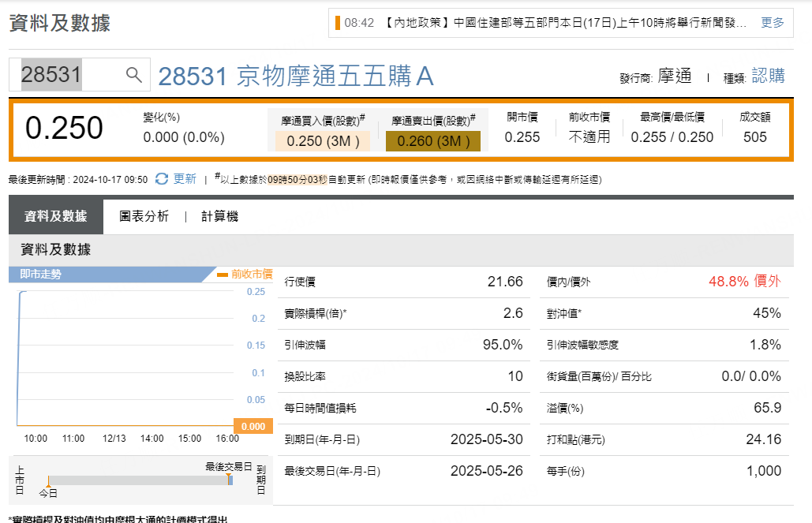This screenshot has height=523, width=812.
Task: Click the 48.8% 價外 value
Action: (x=745, y=281)
